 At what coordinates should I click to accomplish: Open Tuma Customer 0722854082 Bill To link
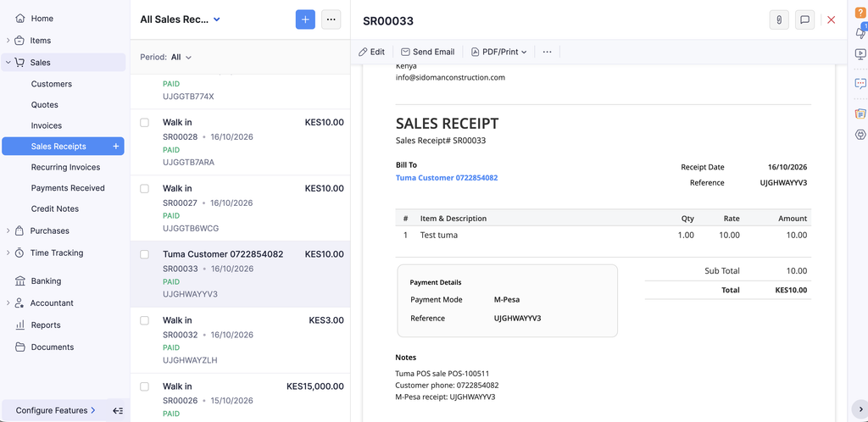[446, 178]
